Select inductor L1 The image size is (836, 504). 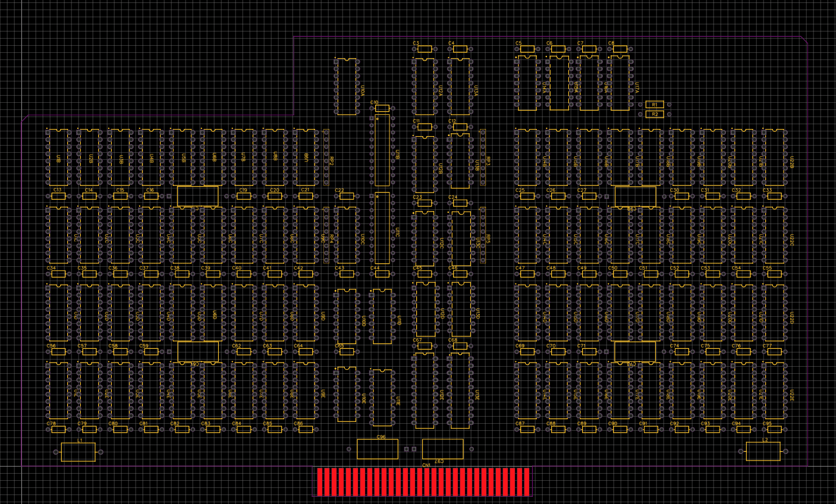tap(78, 452)
